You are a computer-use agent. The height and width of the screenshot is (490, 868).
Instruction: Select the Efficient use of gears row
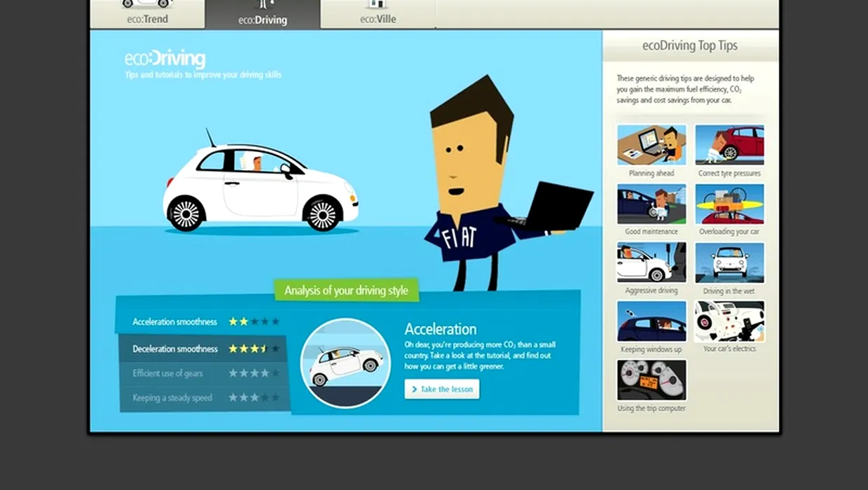click(204, 374)
